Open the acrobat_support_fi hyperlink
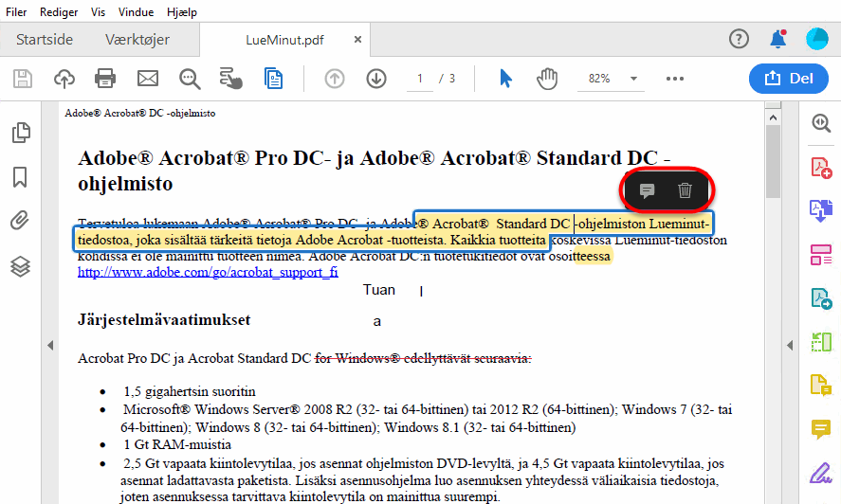This screenshot has height=504, width=841. click(208, 273)
